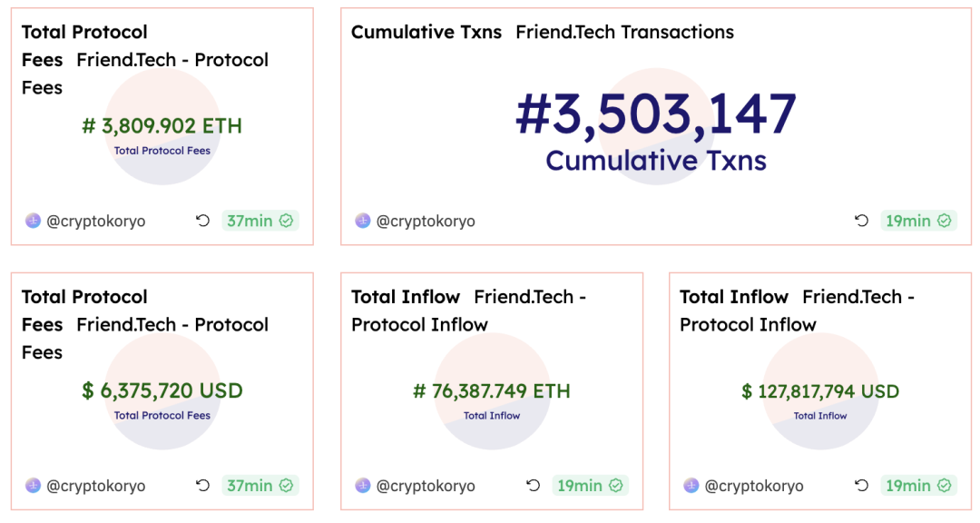The width and height of the screenshot is (980, 523).
Task: Click cryptokoryo avatar on ETH Protocol Fees card
Action: (x=34, y=221)
